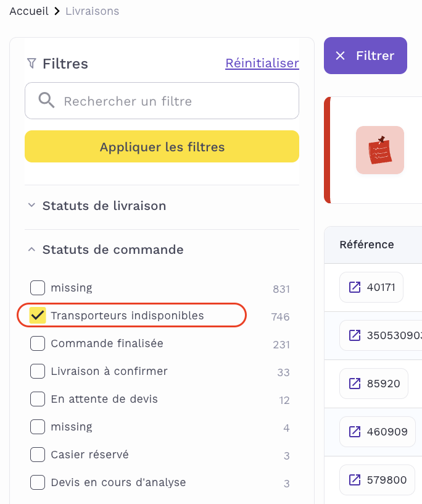The width and height of the screenshot is (422, 504).
Task: Open external link icon for reference 40171
Action: (355, 287)
